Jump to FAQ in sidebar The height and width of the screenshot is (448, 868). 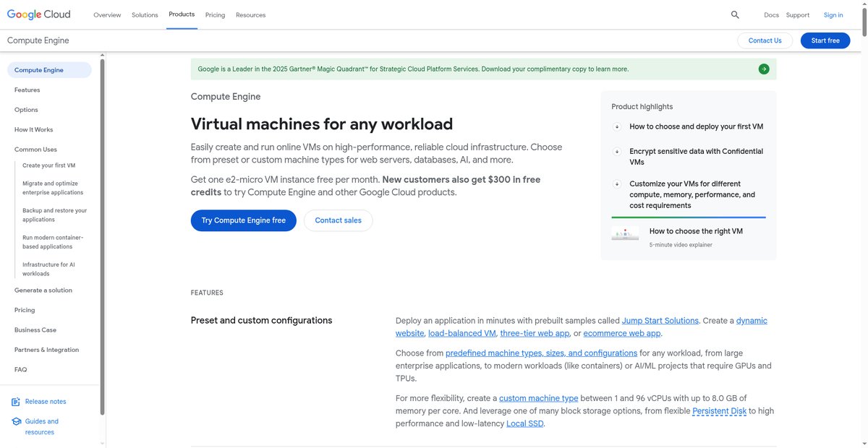click(20, 370)
